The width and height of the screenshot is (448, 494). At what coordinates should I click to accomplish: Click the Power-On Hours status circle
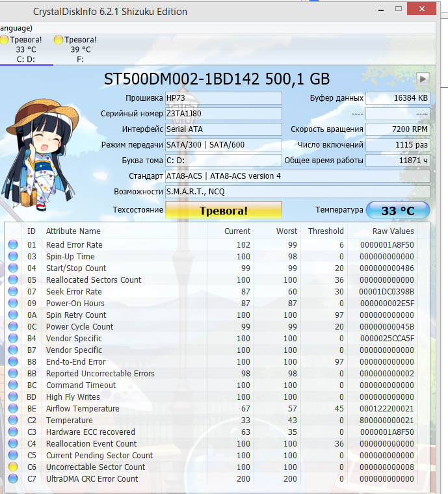(x=13, y=303)
